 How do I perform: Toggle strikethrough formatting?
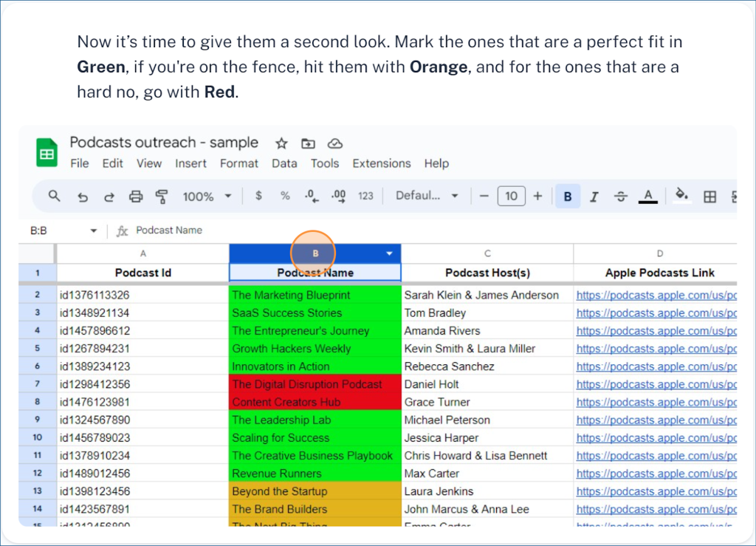tap(620, 197)
